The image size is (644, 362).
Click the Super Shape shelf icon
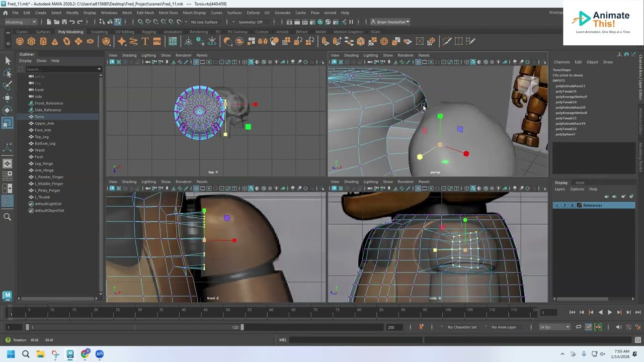click(121, 41)
